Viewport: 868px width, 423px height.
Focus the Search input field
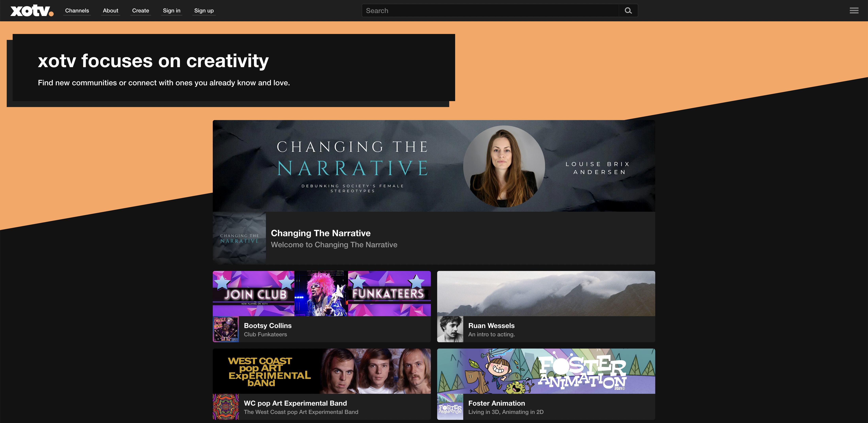click(490, 11)
